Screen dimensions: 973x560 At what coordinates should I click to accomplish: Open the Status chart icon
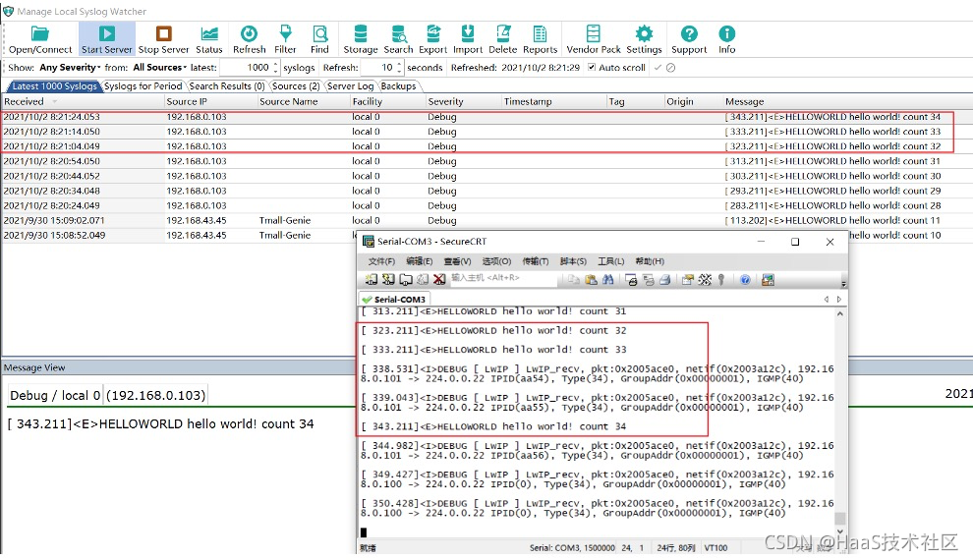tap(209, 39)
